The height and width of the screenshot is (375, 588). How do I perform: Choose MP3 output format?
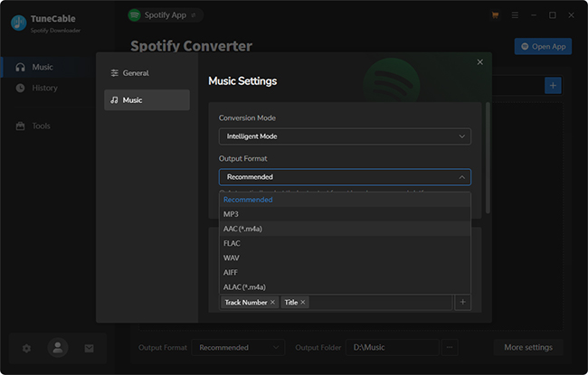[x=345, y=214]
